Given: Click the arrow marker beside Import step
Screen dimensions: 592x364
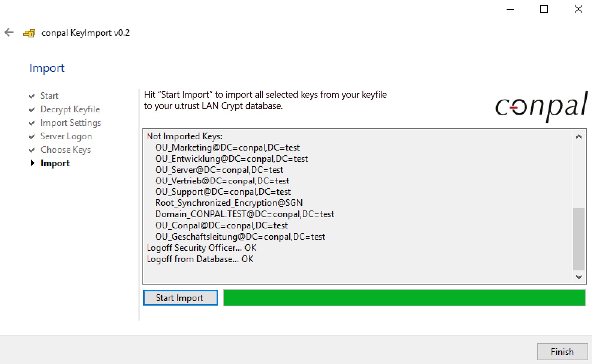Looking at the screenshot, I should 32,163.
